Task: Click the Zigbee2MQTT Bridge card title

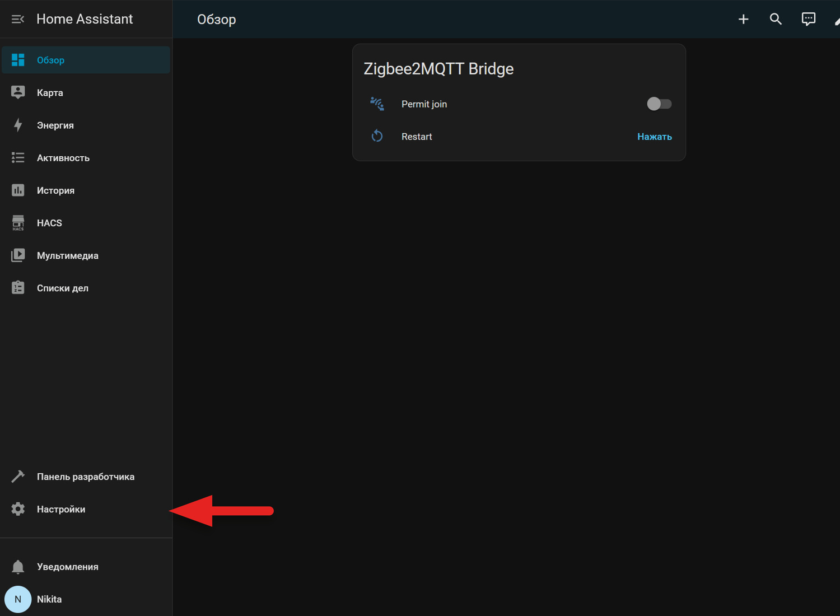Action: [438, 69]
